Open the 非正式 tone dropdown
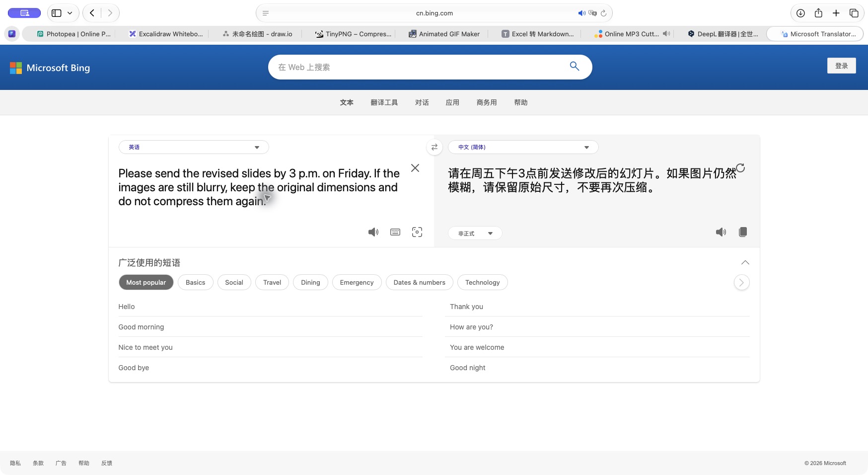Image resolution: width=868 pixels, height=475 pixels. (x=475, y=233)
